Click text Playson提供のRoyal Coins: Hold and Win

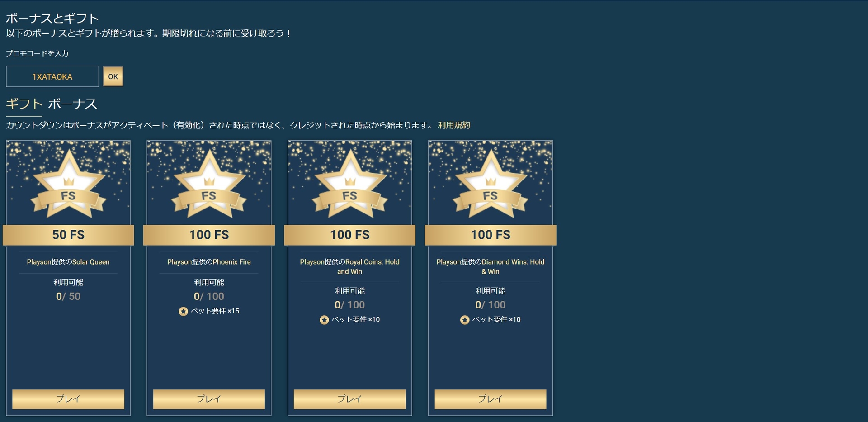(x=350, y=266)
